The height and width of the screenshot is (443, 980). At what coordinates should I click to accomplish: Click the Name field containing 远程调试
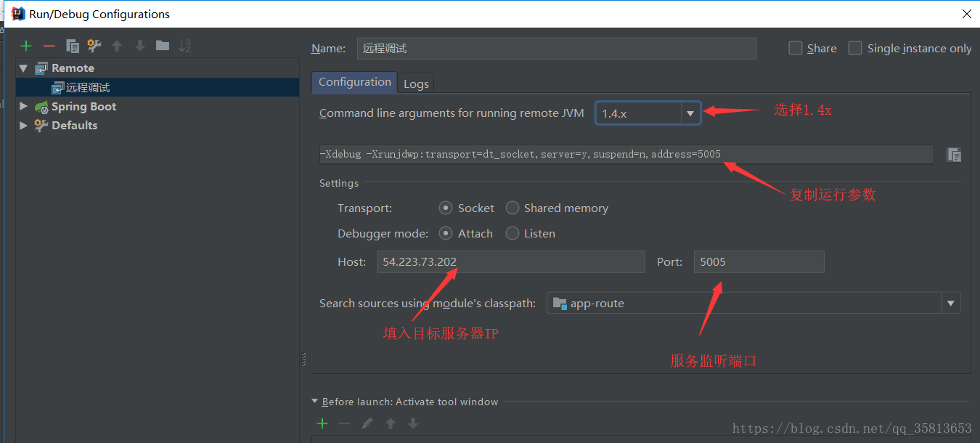coord(557,48)
